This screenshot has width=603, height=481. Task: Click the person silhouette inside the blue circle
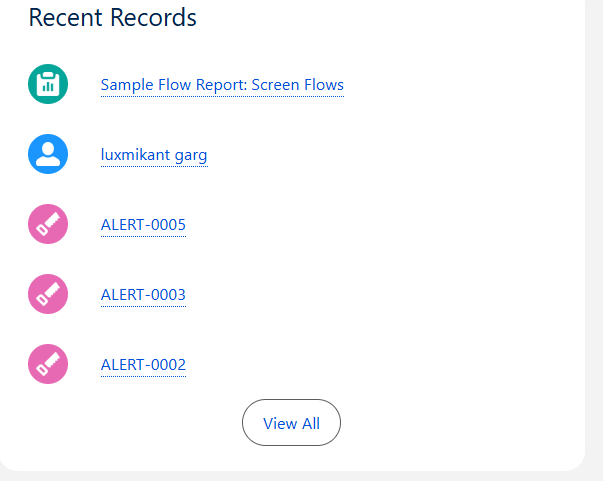click(48, 153)
